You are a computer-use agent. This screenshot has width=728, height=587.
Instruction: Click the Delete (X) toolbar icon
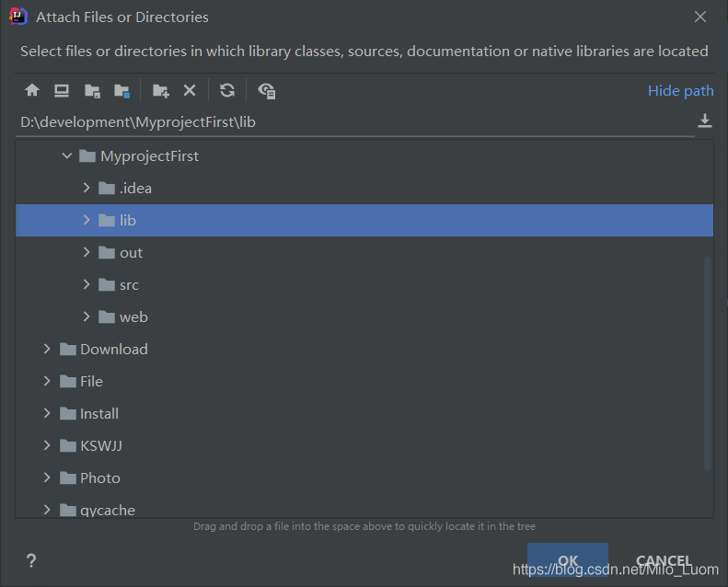point(190,90)
